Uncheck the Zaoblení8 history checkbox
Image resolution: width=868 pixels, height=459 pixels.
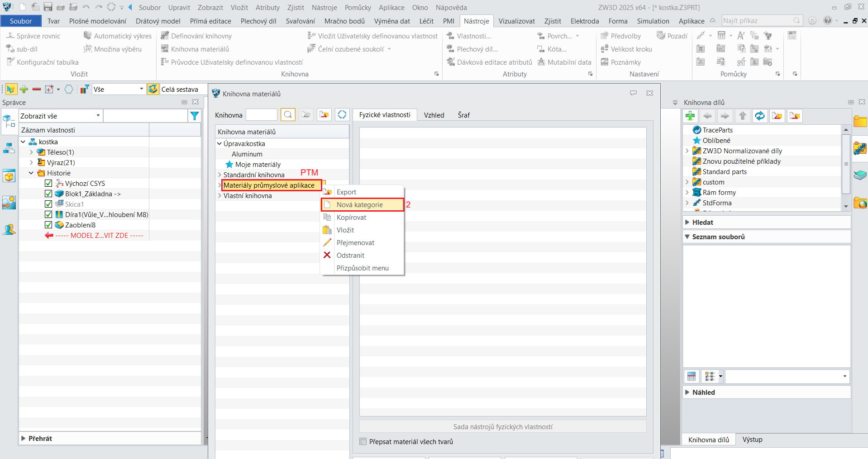[48, 225]
